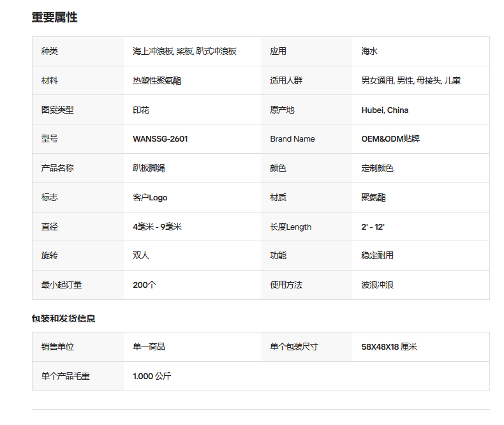Click the 1.000 公斤 gross weight value
Viewport: 504px width, 425px height.
click(x=152, y=376)
